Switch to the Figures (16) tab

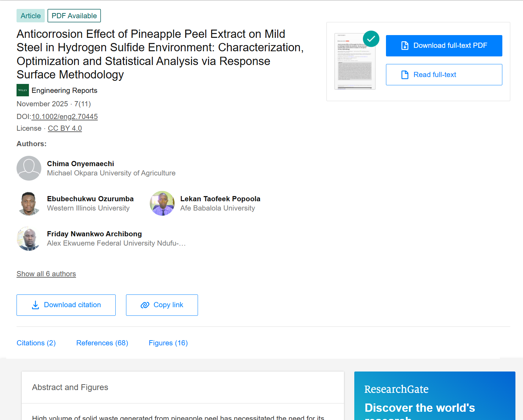tap(168, 343)
